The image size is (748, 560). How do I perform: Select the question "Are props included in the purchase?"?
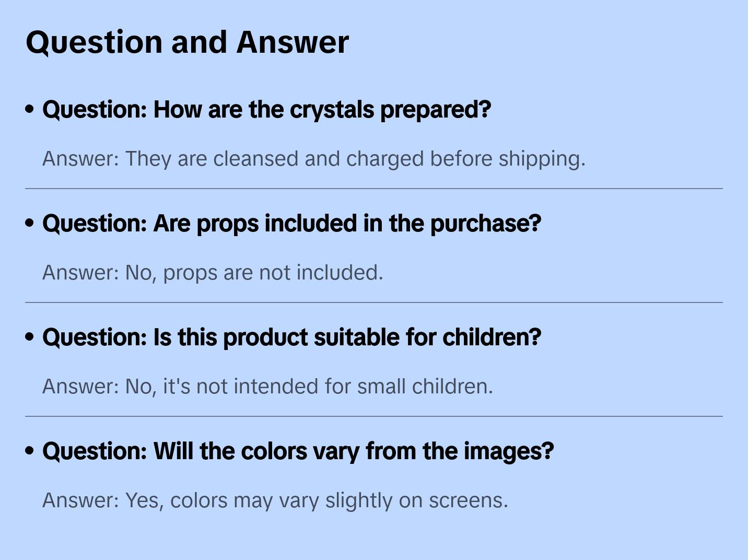(291, 224)
